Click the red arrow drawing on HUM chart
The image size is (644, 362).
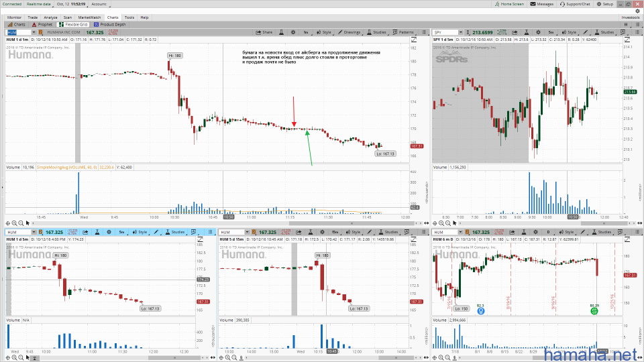pyautogui.click(x=293, y=110)
